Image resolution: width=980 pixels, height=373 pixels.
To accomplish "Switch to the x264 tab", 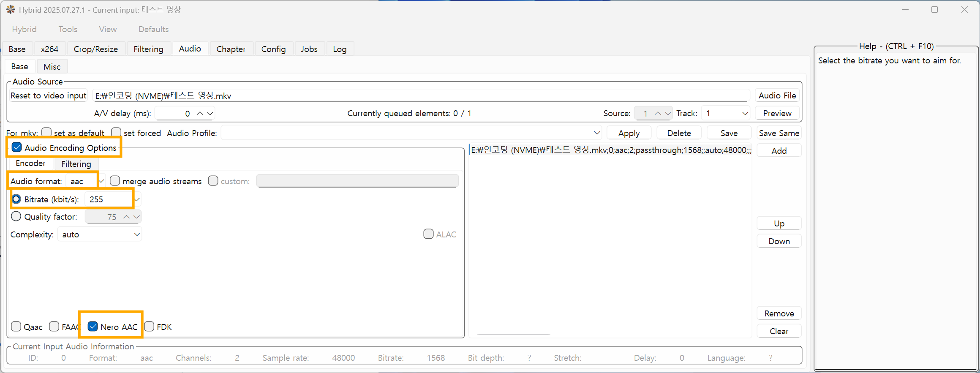I will [49, 49].
